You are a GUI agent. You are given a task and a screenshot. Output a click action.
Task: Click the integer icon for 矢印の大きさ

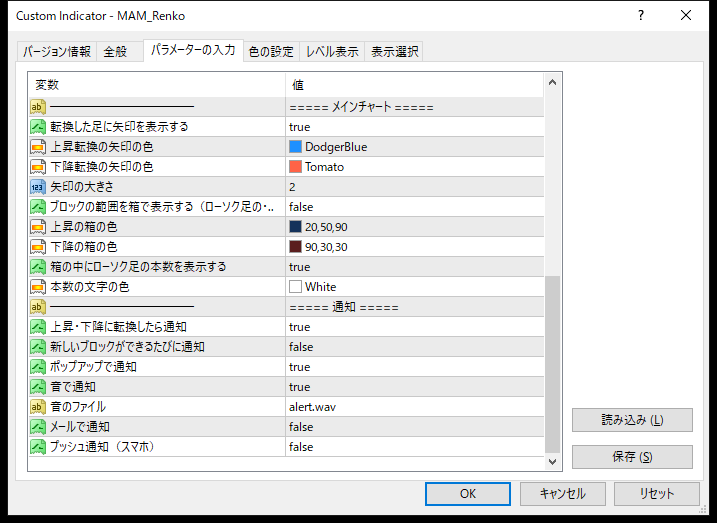tap(38, 187)
